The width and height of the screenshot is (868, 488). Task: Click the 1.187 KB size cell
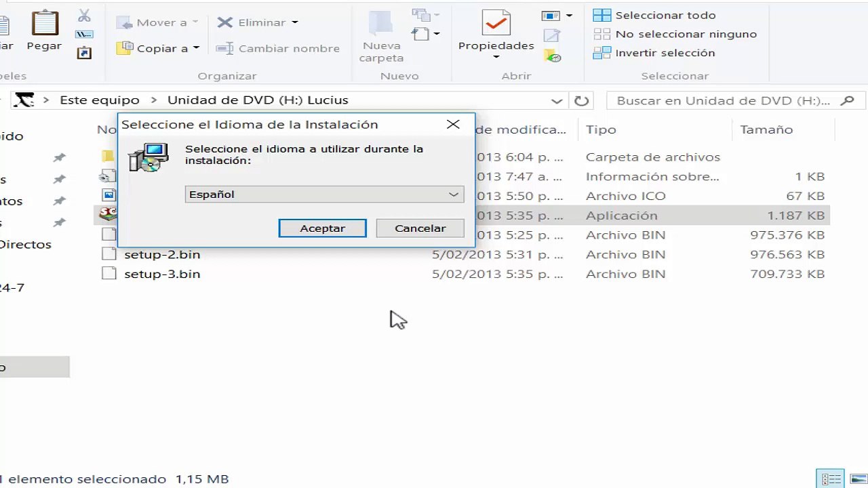coord(796,216)
